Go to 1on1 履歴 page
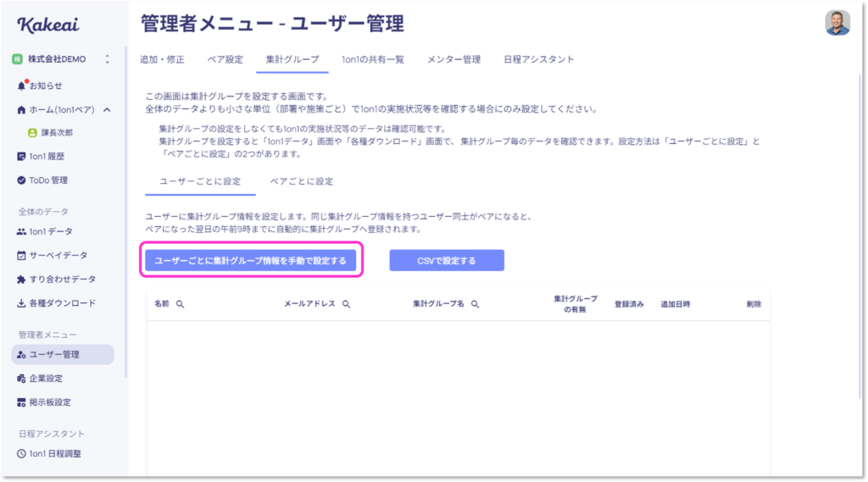Image resolution: width=868 pixels, height=482 pixels. click(47, 156)
